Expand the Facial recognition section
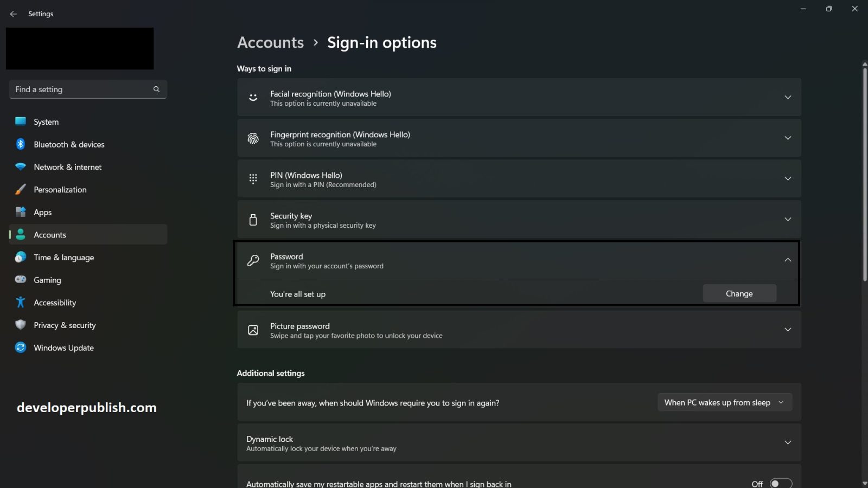 click(788, 97)
